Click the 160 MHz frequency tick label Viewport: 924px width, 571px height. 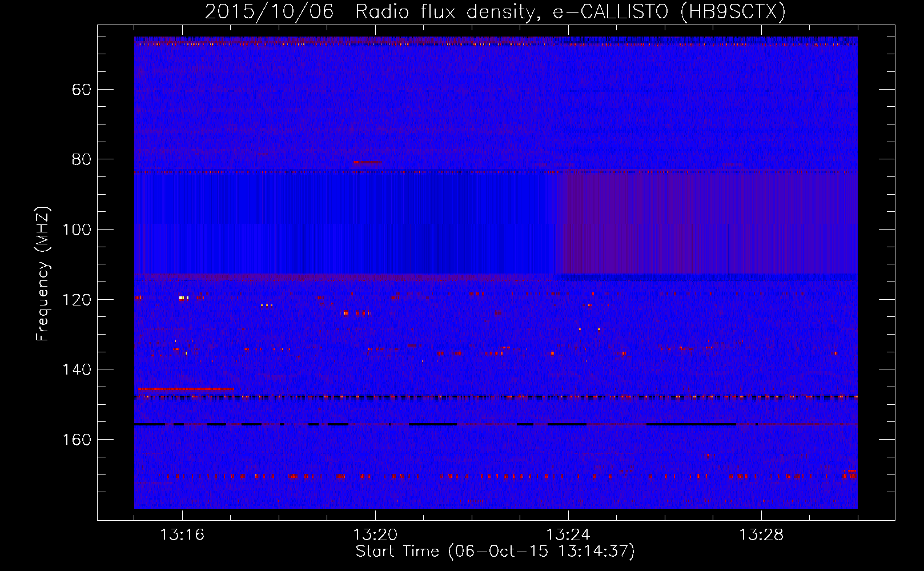(77, 440)
